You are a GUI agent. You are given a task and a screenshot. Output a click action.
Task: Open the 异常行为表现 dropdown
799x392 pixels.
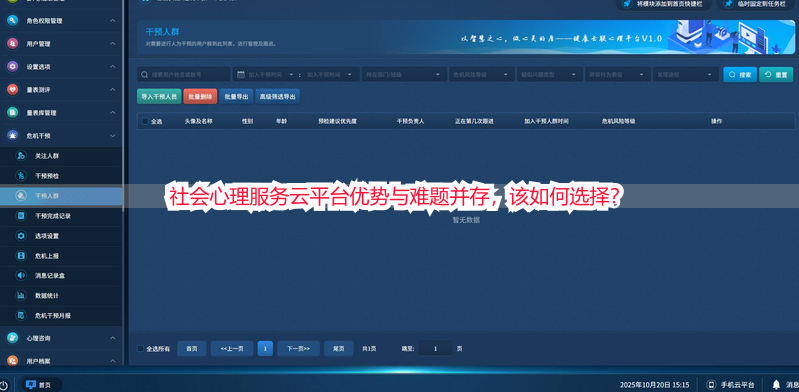(x=618, y=74)
